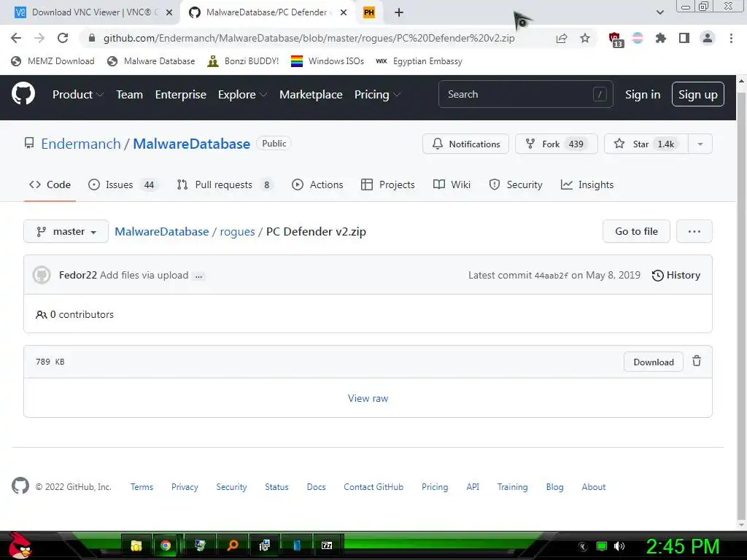Open the Wiki tab

click(452, 184)
